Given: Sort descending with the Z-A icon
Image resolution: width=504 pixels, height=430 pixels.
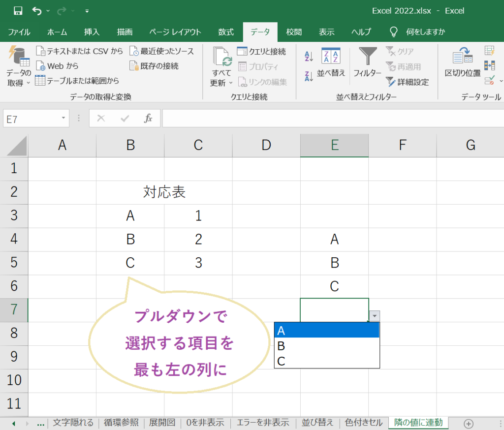Looking at the screenshot, I should coord(309,76).
